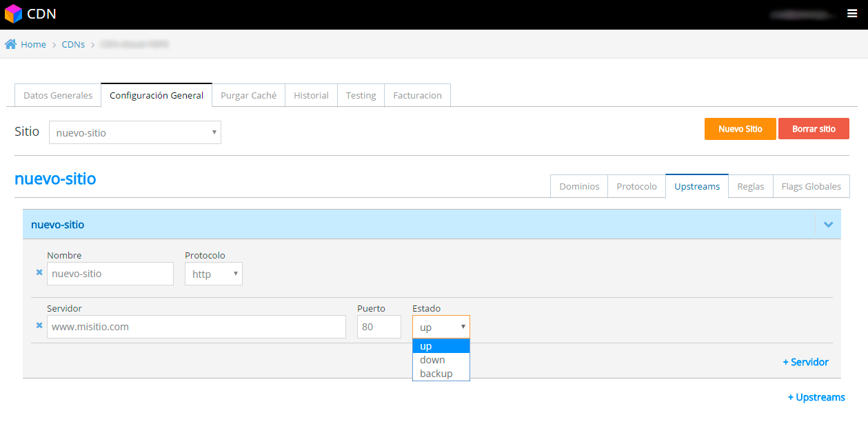The width and height of the screenshot is (868, 424).
Task: Open the hamburger menu in the top bar
Action: click(852, 14)
